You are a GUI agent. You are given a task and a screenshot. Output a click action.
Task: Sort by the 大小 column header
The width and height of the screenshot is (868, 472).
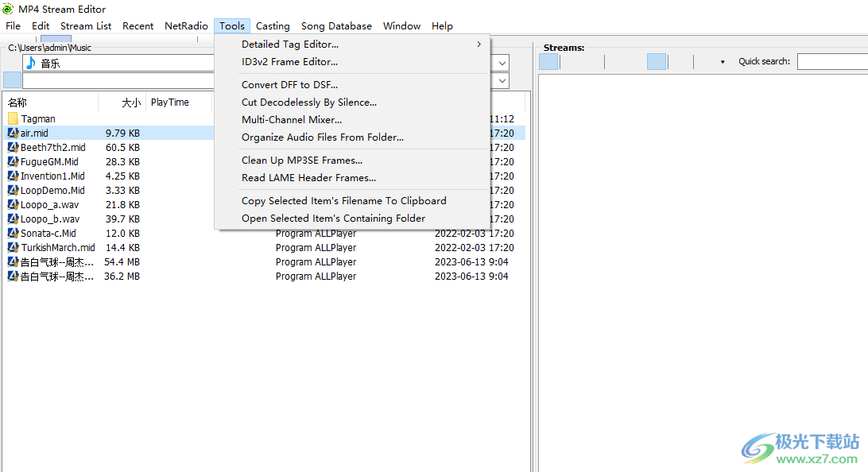122,103
